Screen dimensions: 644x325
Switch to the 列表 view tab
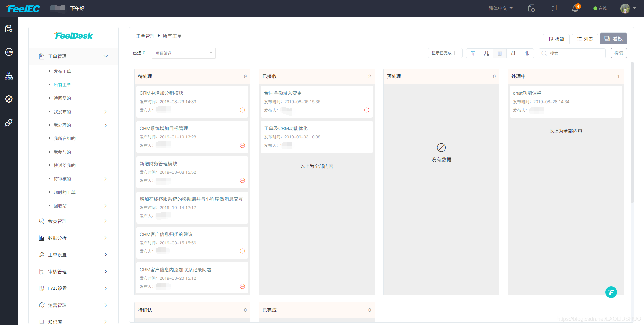click(x=585, y=39)
